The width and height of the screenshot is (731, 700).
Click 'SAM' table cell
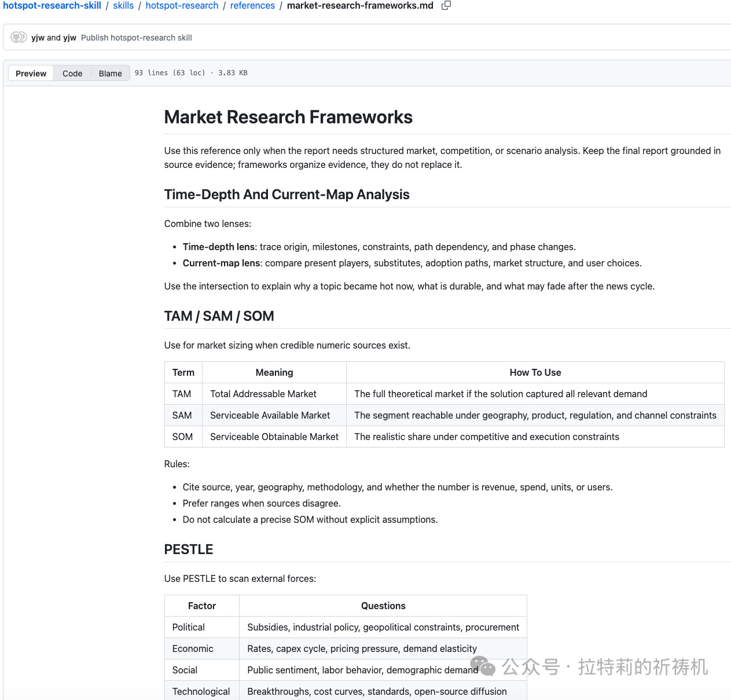click(183, 416)
